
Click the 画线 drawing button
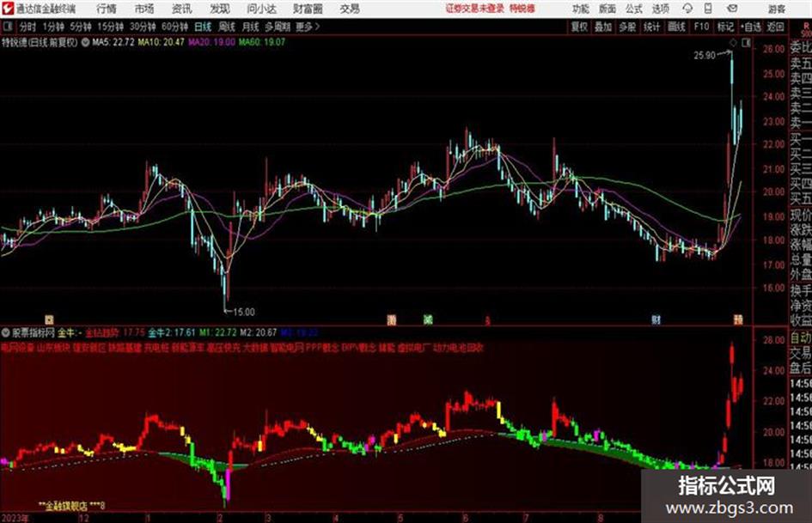[676, 27]
